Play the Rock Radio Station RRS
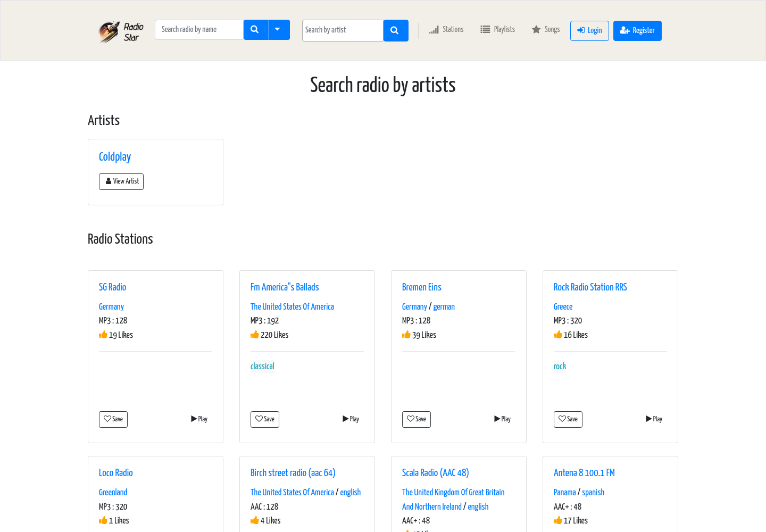Image resolution: width=766 pixels, height=532 pixels. [x=654, y=419]
